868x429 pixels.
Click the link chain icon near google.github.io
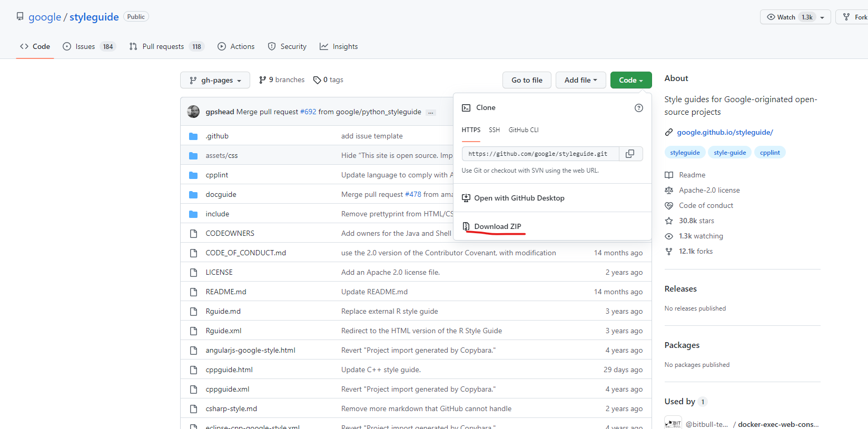coord(669,132)
